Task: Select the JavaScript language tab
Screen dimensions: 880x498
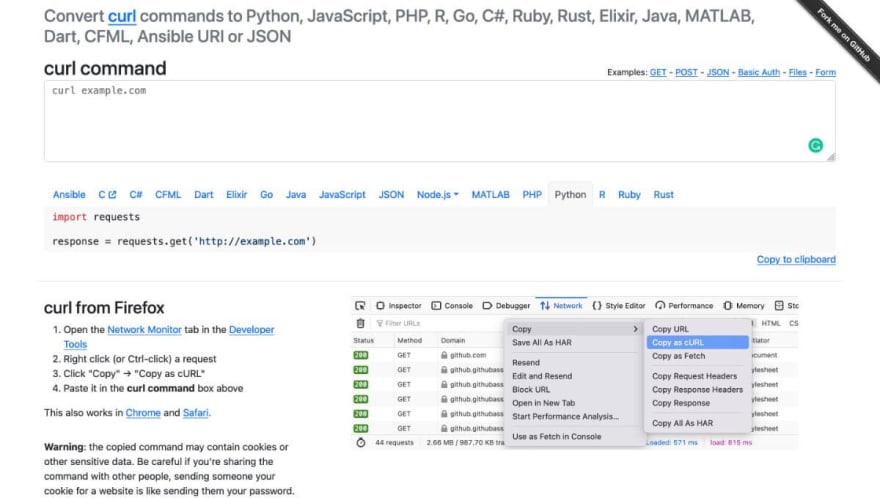Action: coord(342,194)
